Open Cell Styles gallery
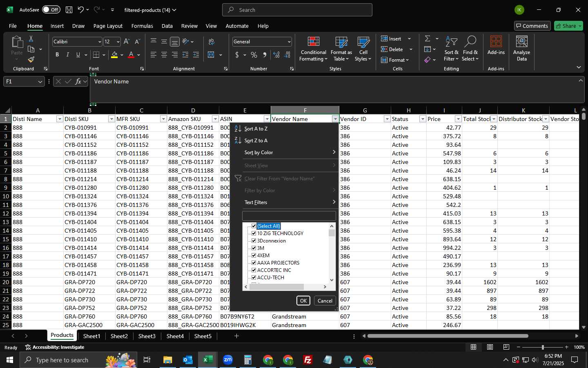This screenshot has width=588, height=368. pos(363,49)
